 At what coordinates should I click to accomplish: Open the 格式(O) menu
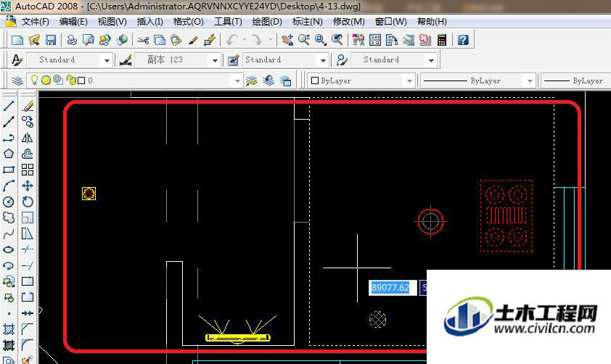coord(188,22)
